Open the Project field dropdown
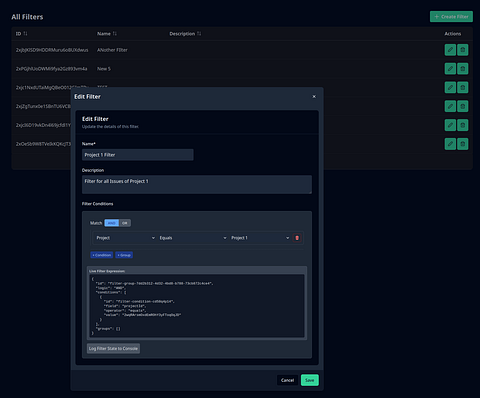Image resolution: width=480 pixels, height=398 pixels. click(125, 238)
